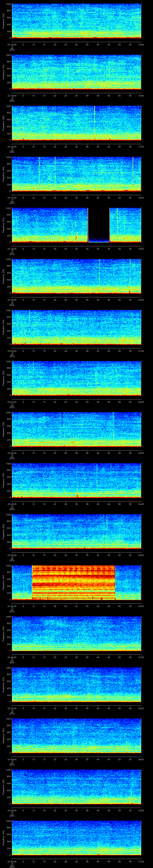Click the 31:00 end time label
Image resolution: width=153 pixels, height=868 pixels.
pos(141,861)
